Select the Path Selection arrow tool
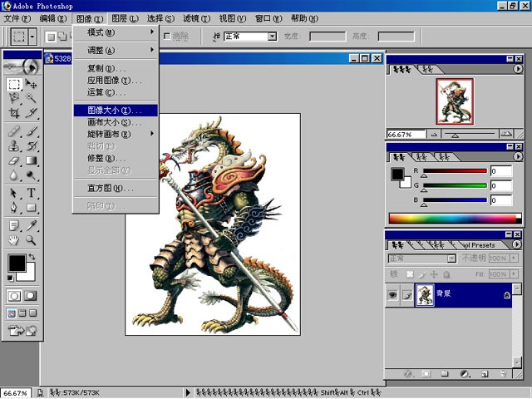Viewport: 532px width, 399px height. point(14,193)
